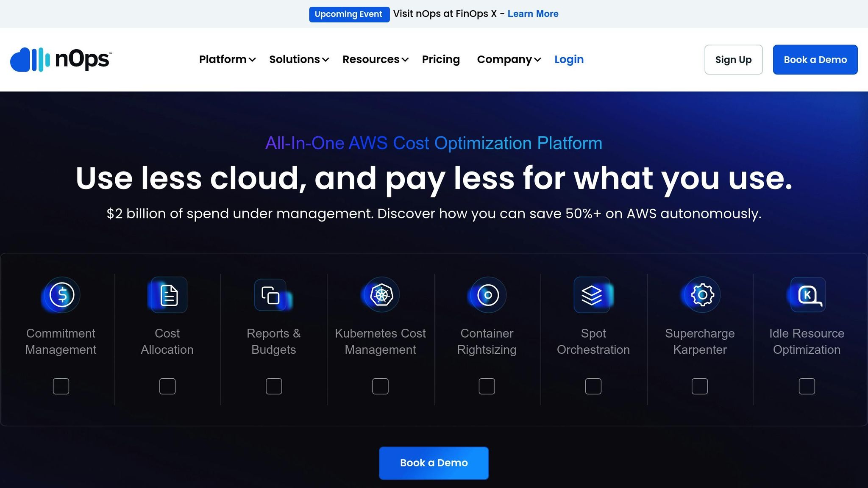The width and height of the screenshot is (868, 488).
Task: Check the Cost Allocation checkbox
Action: [167, 386]
